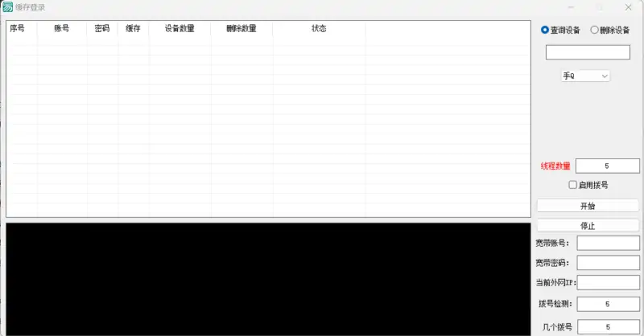Click the 账号 column header

[62, 28]
